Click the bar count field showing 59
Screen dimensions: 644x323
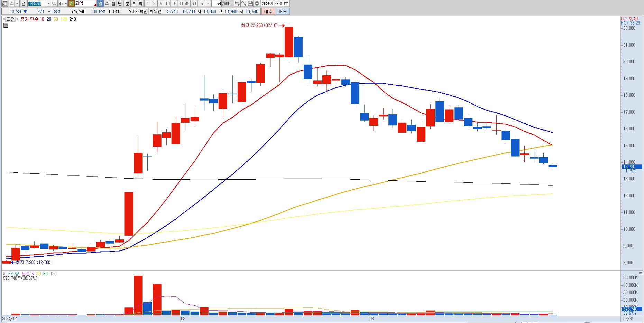(217, 3)
